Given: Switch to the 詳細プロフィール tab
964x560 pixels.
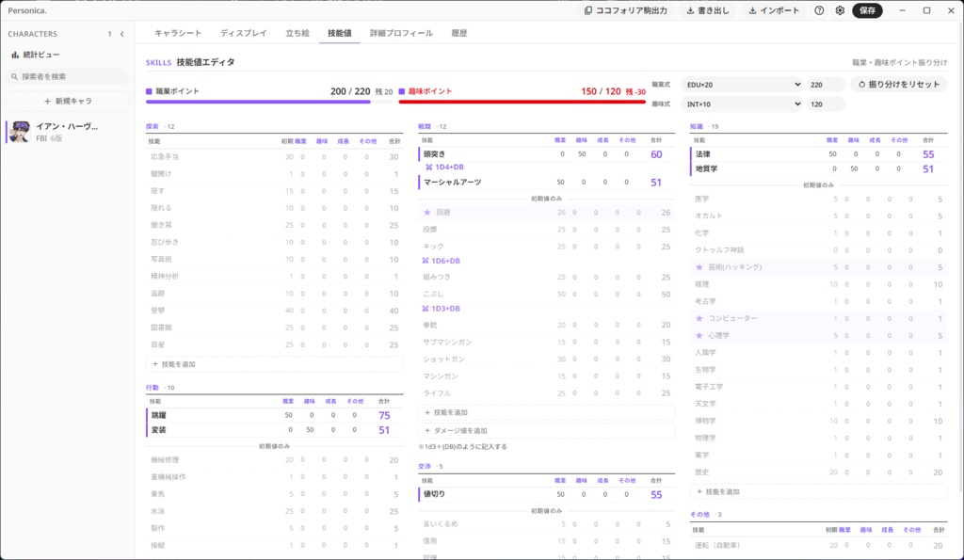Looking at the screenshot, I should pos(401,33).
